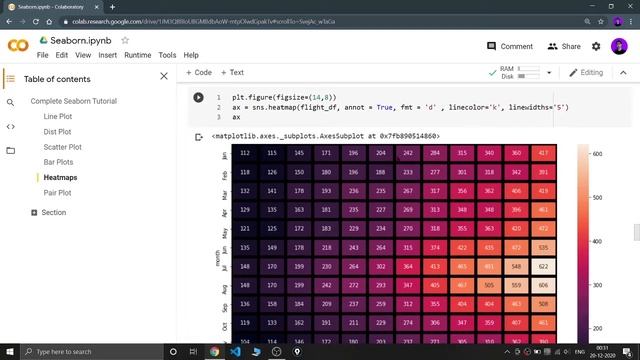Open the Comment panel
Screen dimensions: 640x360
tap(510, 46)
